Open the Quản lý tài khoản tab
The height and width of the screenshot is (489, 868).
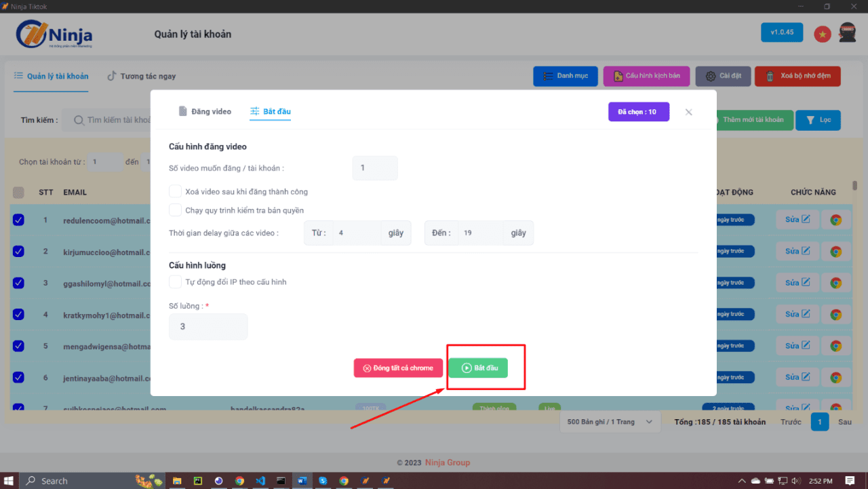tap(51, 76)
